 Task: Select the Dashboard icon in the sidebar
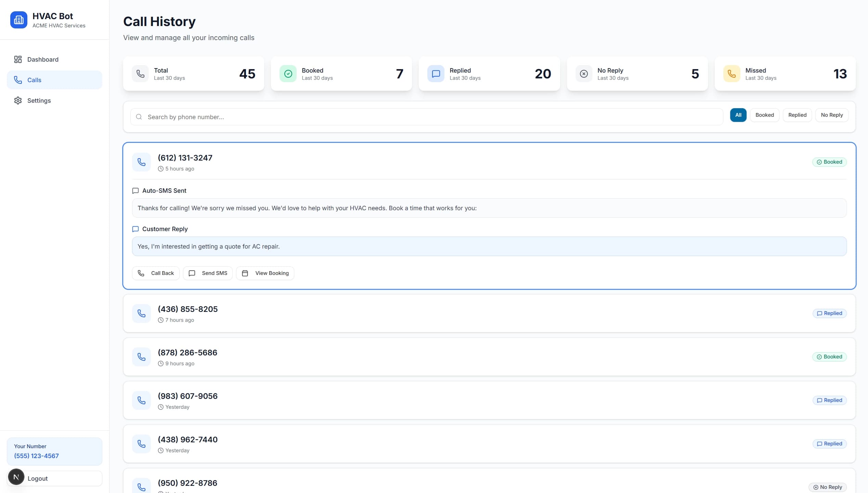click(18, 59)
